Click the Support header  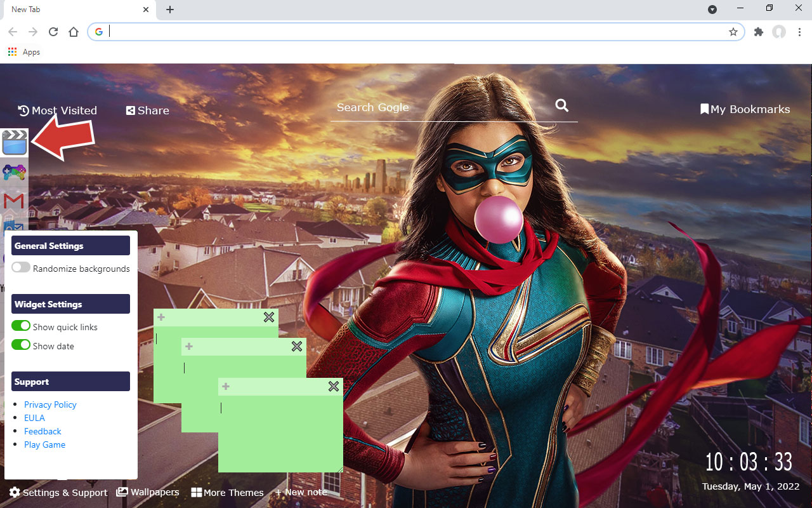[x=70, y=382]
